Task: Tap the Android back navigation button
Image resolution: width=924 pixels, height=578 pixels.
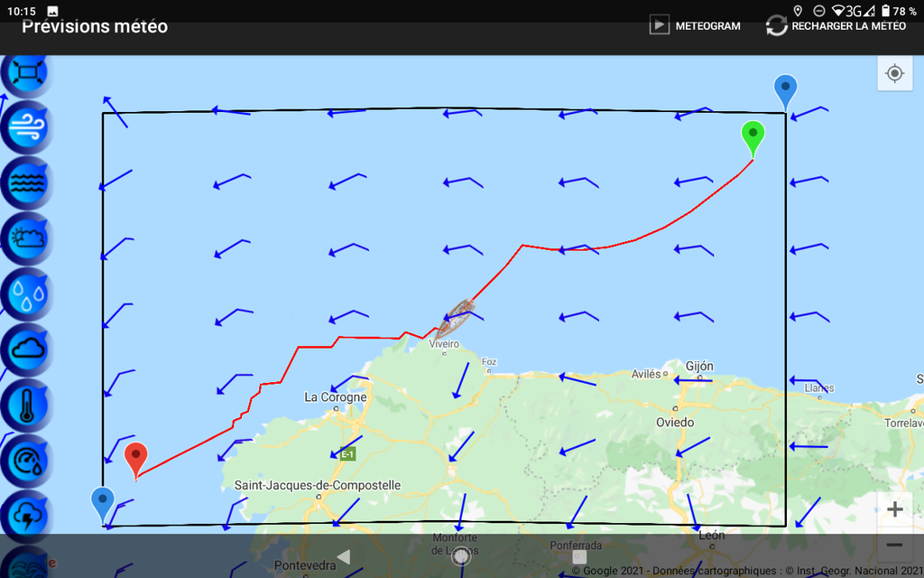Action: tap(344, 556)
